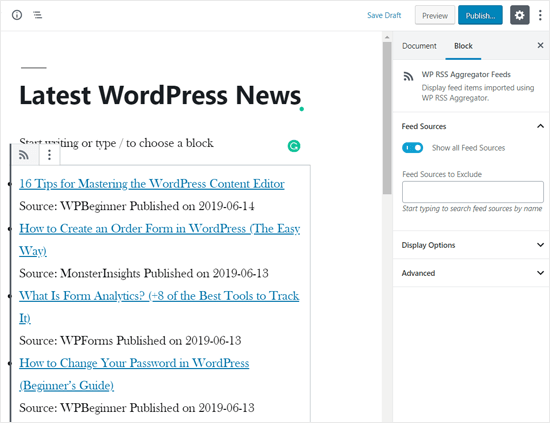
Task: Click the Feed Sources to Exclude field
Action: (x=472, y=192)
